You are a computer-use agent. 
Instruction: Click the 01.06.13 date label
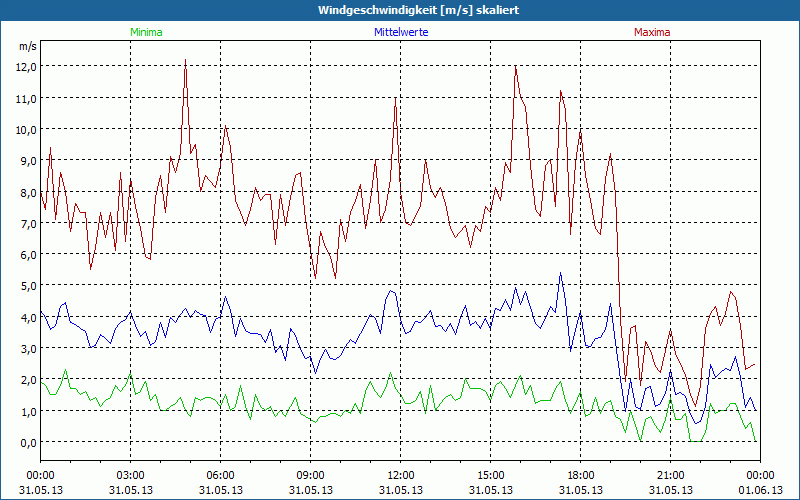tap(760, 490)
